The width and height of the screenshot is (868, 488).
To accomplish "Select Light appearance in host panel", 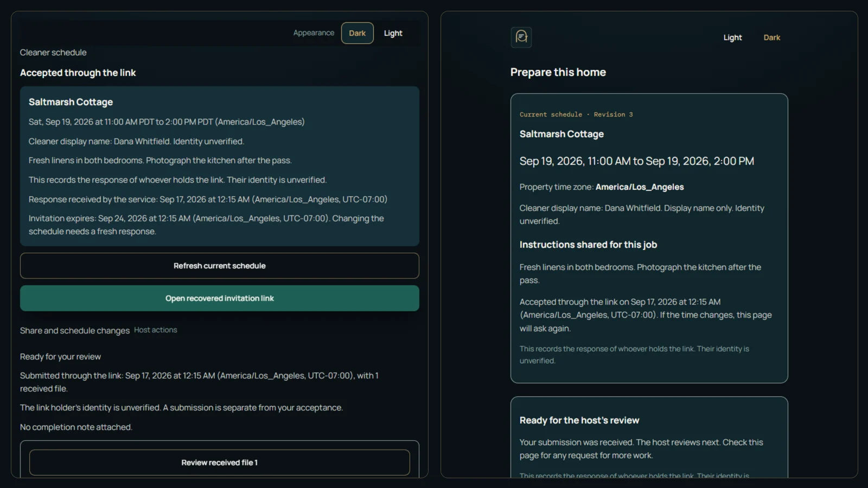I will click(x=393, y=33).
